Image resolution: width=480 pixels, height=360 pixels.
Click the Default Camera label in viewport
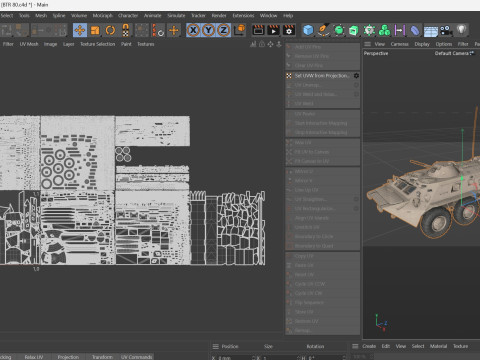coord(452,53)
